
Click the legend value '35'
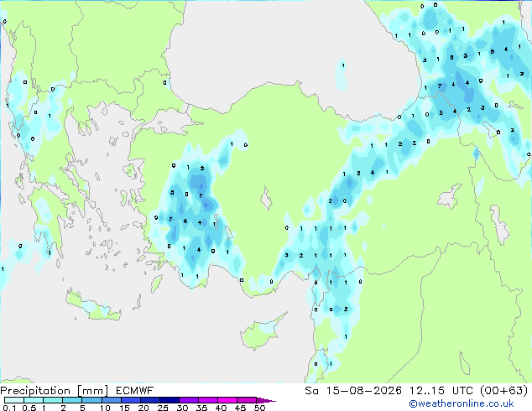coord(201,408)
